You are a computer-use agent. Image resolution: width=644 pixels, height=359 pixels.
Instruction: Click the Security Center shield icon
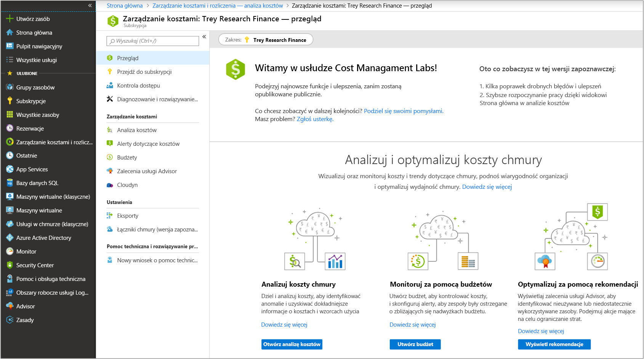(x=10, y=265)
